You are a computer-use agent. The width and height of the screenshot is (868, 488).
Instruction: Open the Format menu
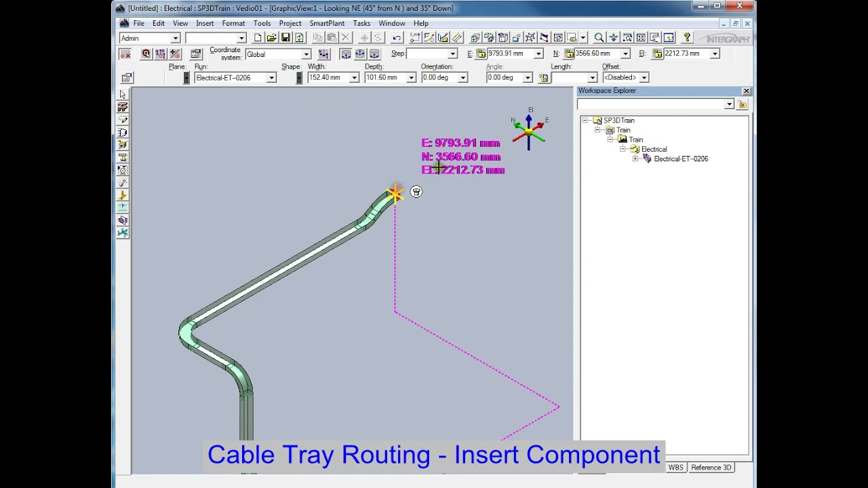[x=233, y=23]
